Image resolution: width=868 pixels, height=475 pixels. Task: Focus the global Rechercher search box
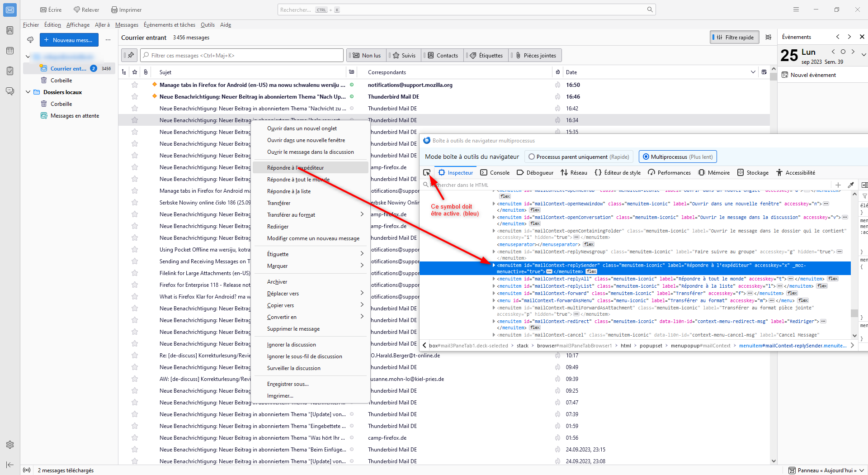(467, 9)
